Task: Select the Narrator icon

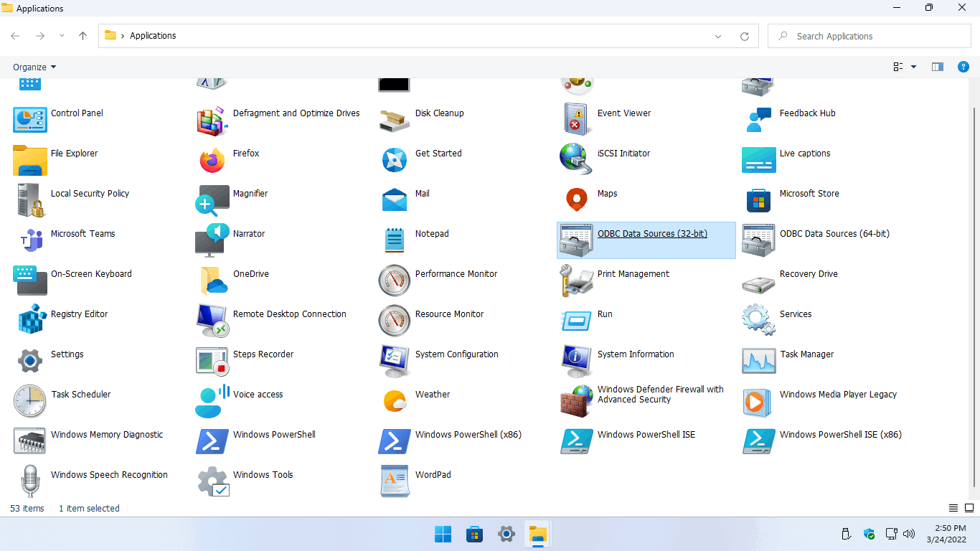Action: click(x=212, y=240)
